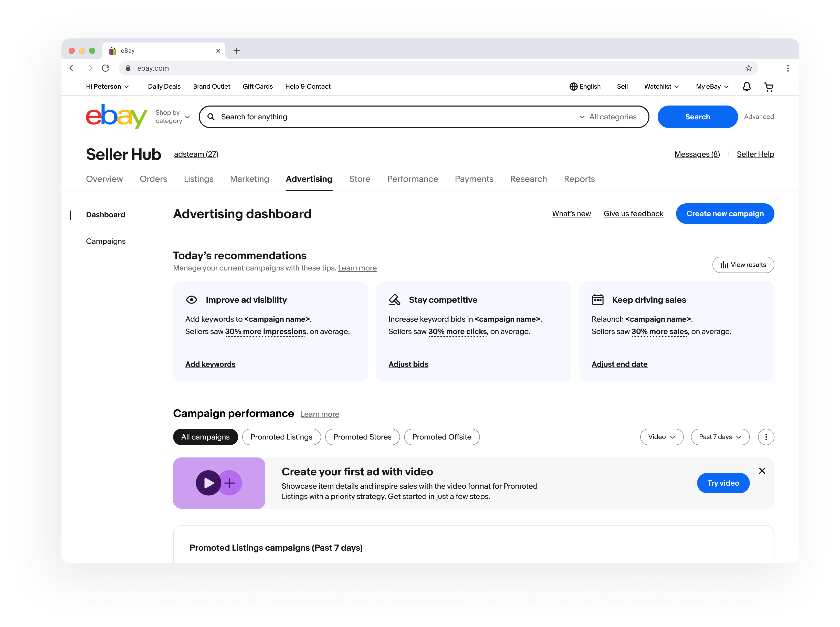Open the Add keywords link
Screen dimensions: 840x627
tap(210, 364)
